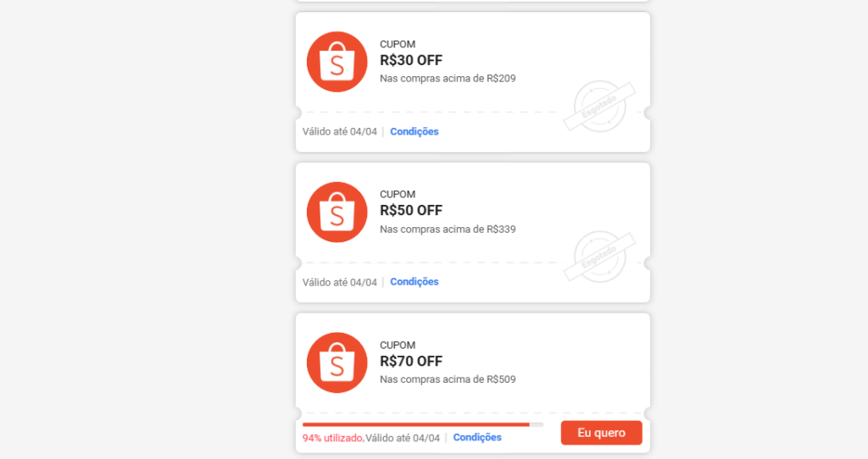Click Válido até 04/04 on R$50 coupon

tap(339, 282)
